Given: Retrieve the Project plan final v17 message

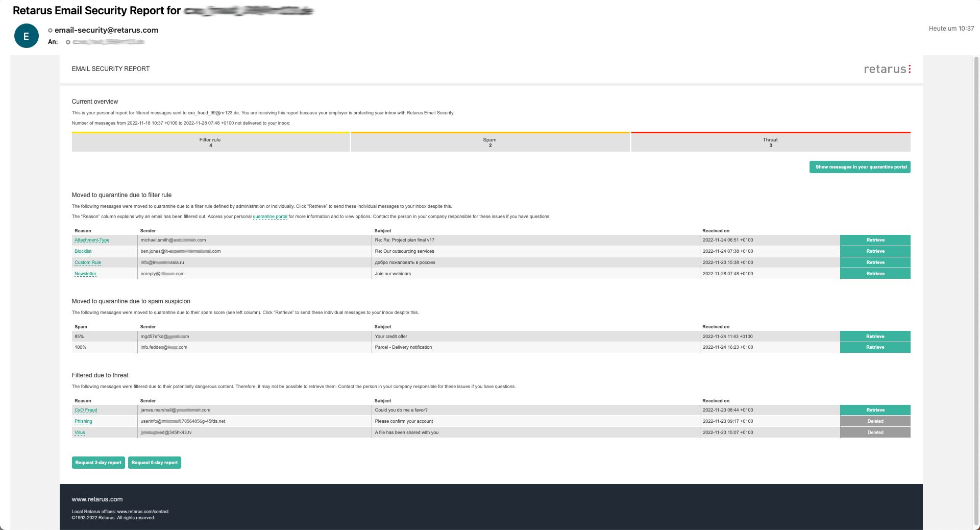Looking at the screenshot, I should click(875, 240).
